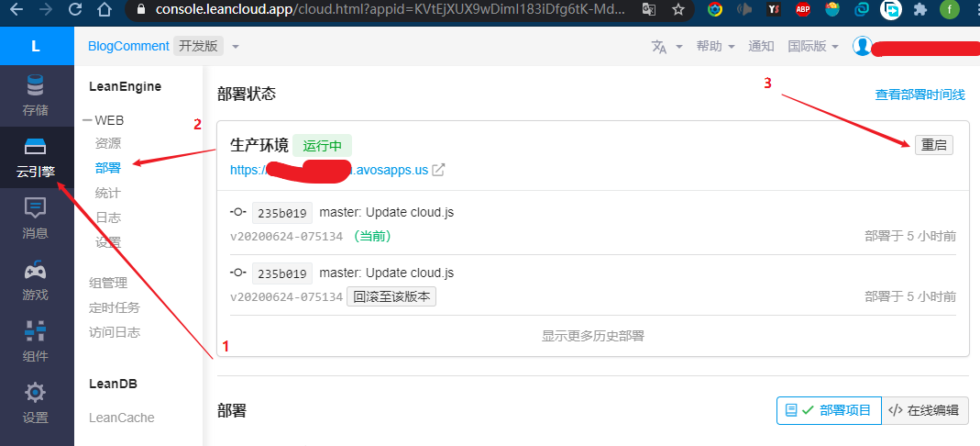Open 通知 notifications

click(761, 46)
